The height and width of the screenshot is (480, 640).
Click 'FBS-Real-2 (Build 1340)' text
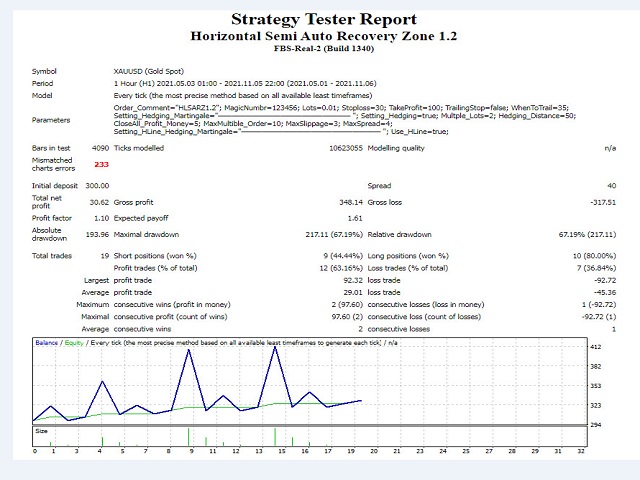click(324, 49)
